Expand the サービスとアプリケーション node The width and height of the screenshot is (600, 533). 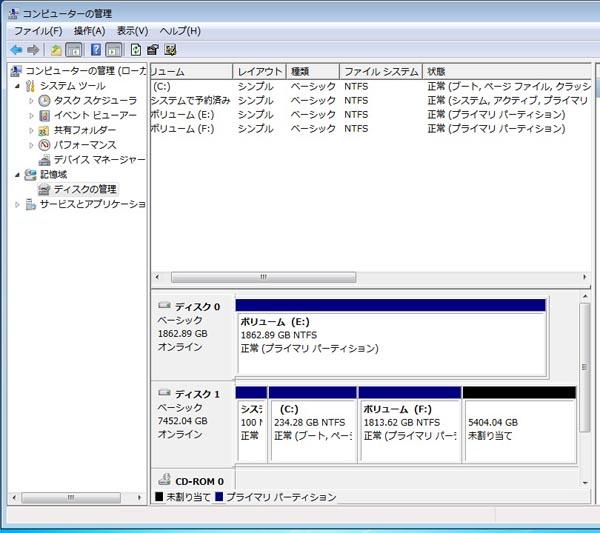pyautogui.click(x=17, y=204)
